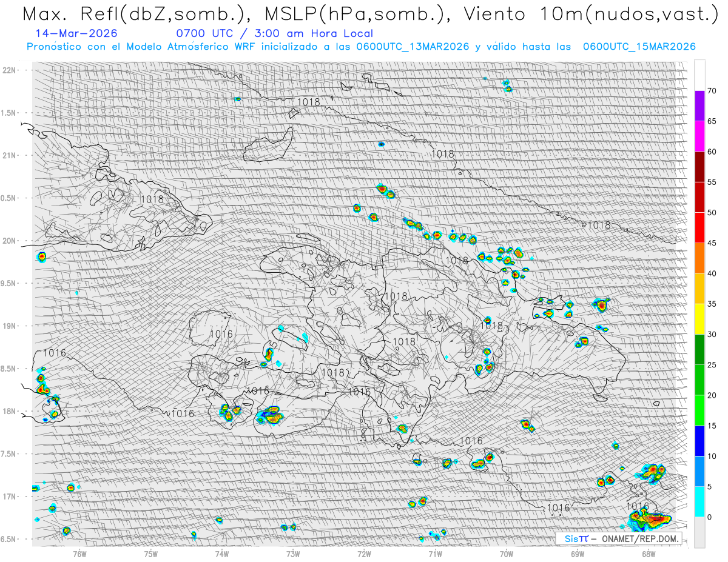This screenshot has height=562, width=728.
Task: Click the '70' colorbar label
Action: (712, 91)
